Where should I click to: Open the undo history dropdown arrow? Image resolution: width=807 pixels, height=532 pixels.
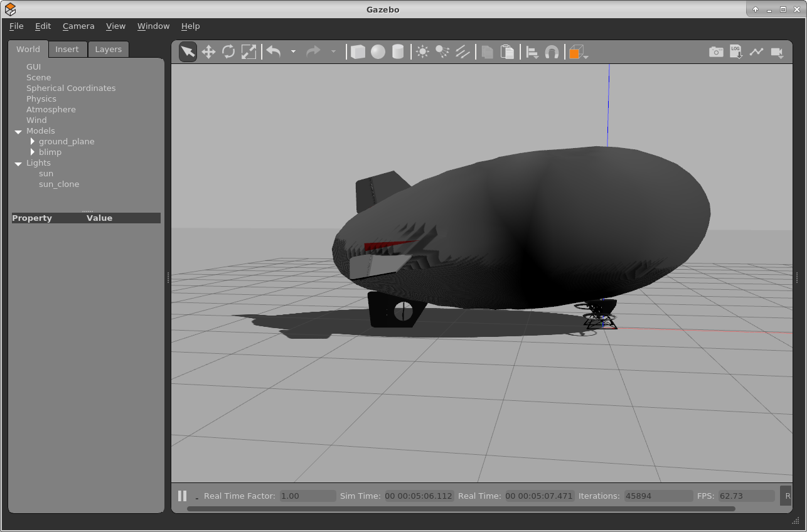(x=293, y=52)
